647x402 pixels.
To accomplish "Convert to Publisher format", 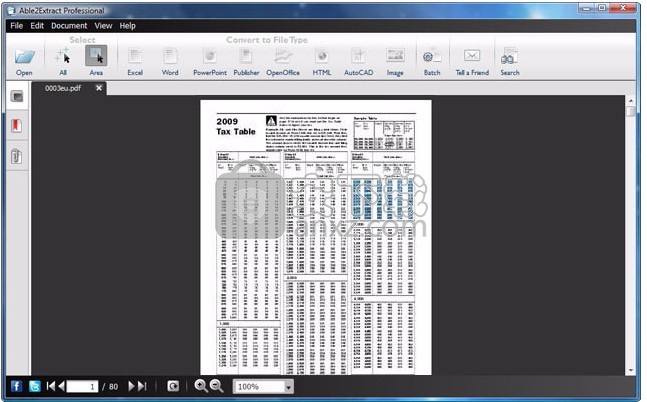I will 246,61.
